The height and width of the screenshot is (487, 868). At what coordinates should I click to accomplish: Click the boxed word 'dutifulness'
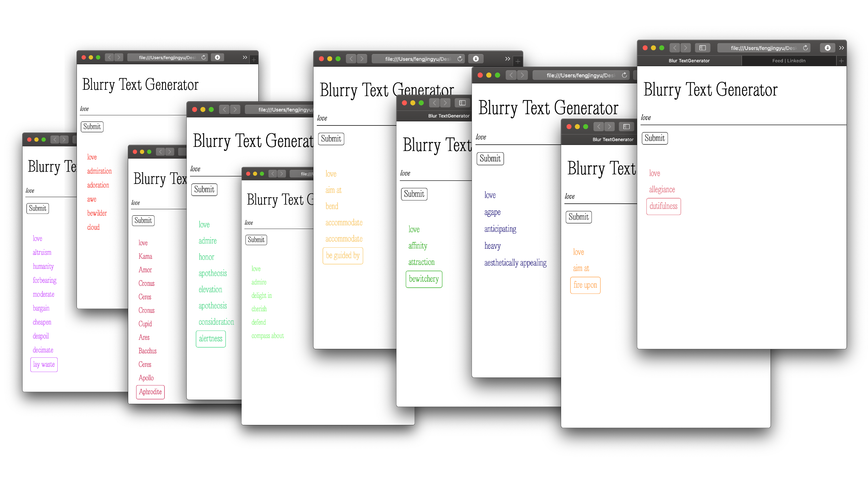point(663,206)
